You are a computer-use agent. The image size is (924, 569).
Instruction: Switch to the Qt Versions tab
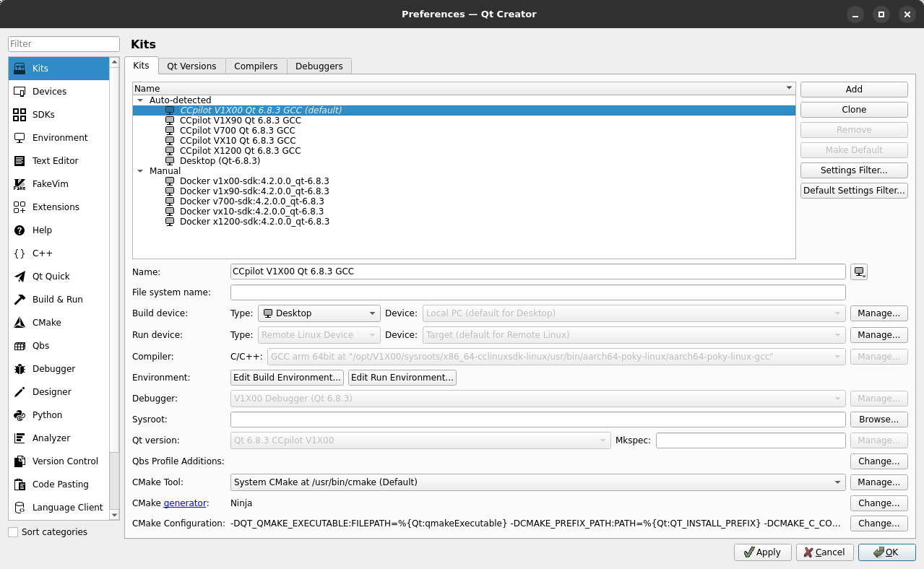coord(191,66)
